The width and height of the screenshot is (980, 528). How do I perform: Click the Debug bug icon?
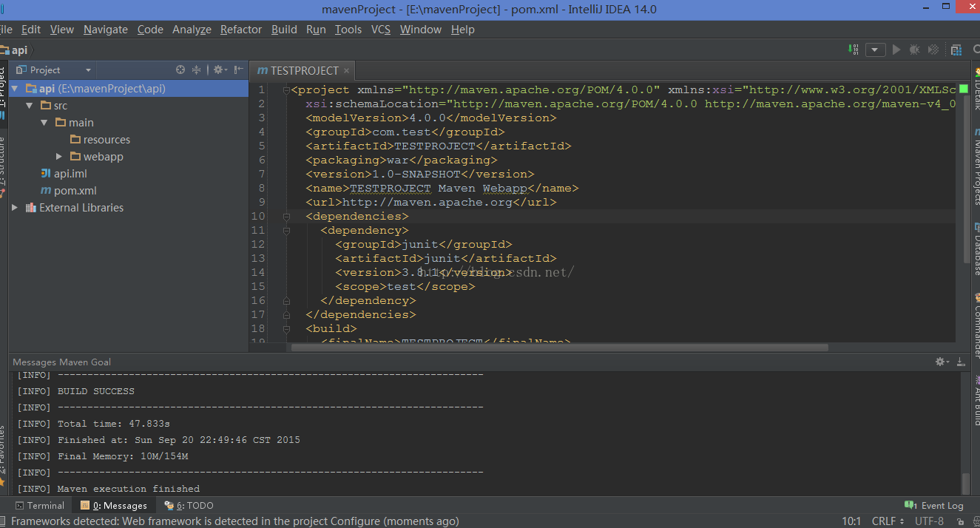point(915,50)
